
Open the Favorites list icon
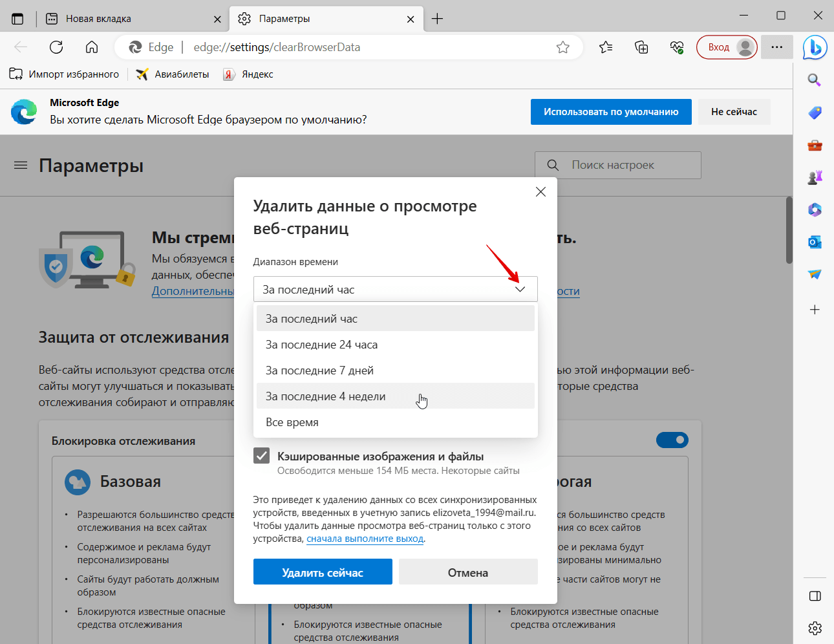606,47
